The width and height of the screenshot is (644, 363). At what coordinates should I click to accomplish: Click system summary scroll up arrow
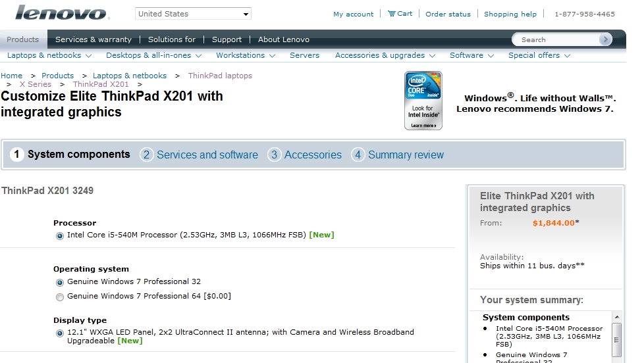(616, 317)
